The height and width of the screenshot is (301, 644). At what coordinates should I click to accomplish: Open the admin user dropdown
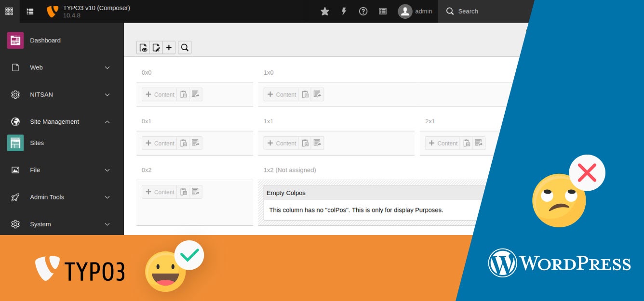(415, 11)
